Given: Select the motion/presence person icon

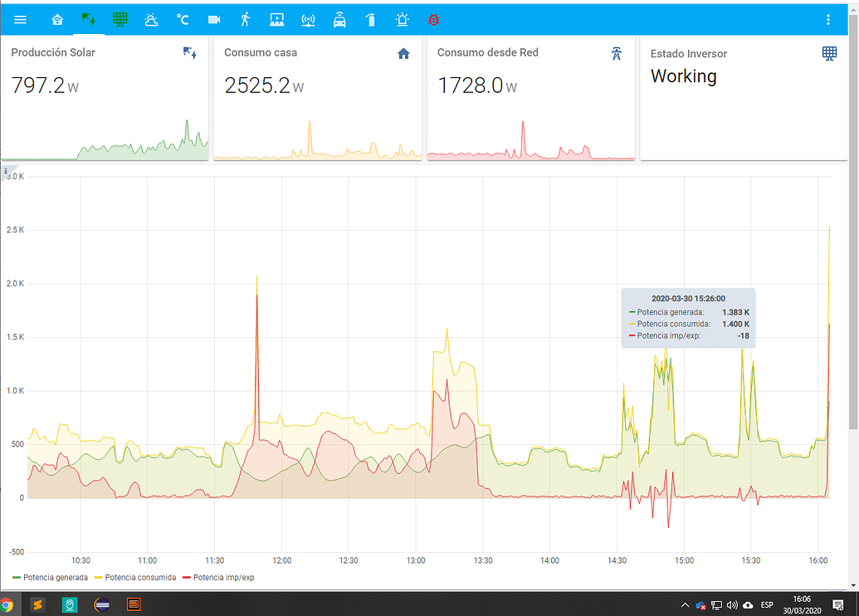Looking at the screenshot, I should click(246, 19).
